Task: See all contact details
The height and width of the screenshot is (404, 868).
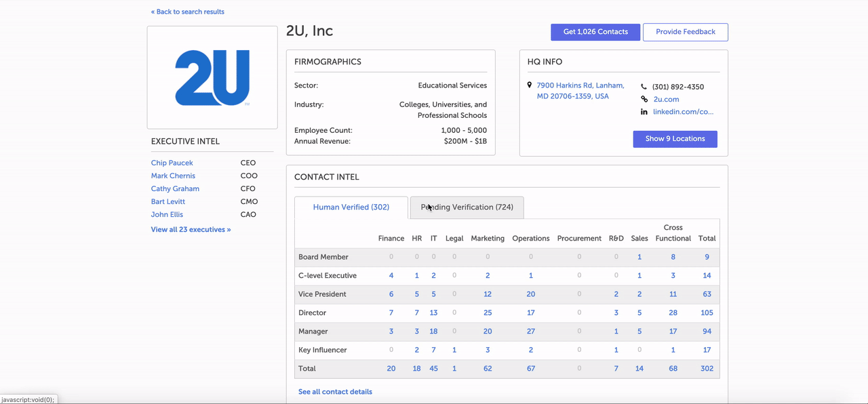Action: click(335, 392)
